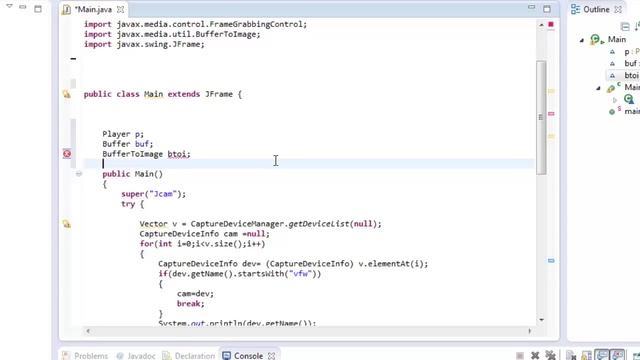The image size is (640, 360).
Task: Close the Main.java editor tab
Action: 120,9
